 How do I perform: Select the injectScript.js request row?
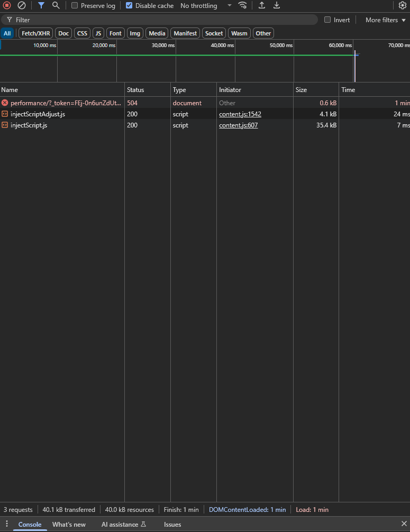(205, 125)
